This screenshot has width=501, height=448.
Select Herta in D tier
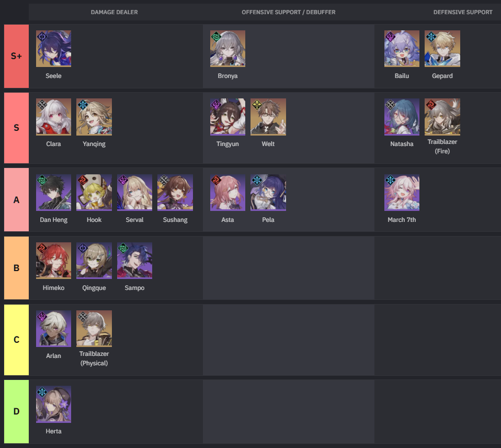[53, 404]
